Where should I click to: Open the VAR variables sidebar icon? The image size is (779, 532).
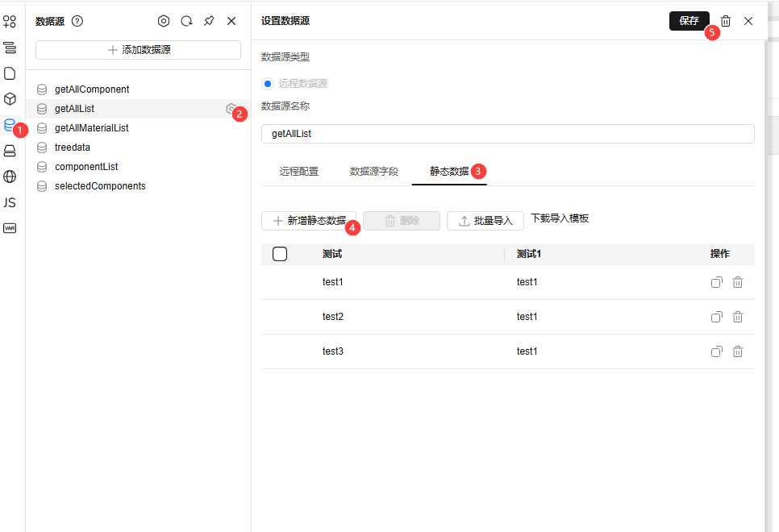pos(10,228)
